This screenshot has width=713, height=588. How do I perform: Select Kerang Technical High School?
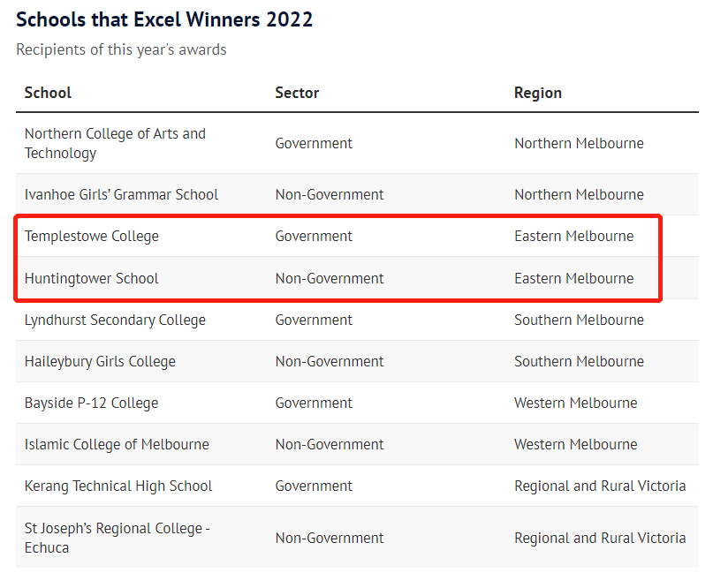click(118, 486)
